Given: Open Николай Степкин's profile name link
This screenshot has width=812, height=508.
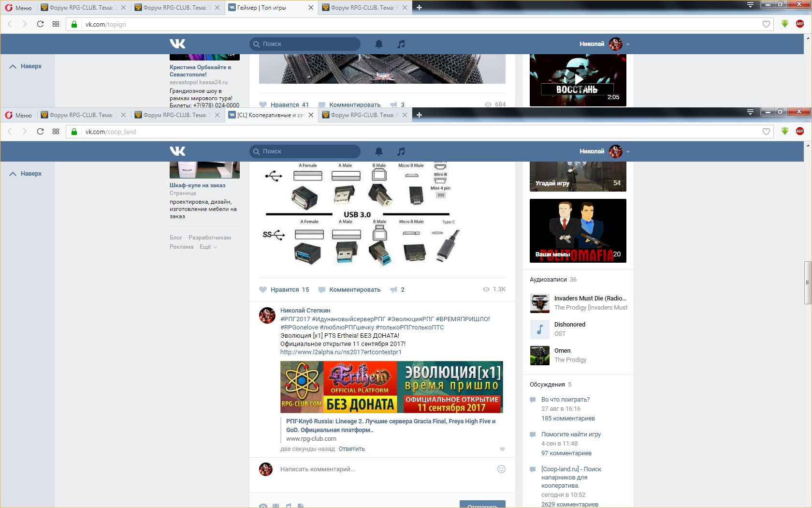Looking at the screenshot, I should pos(305,311).
